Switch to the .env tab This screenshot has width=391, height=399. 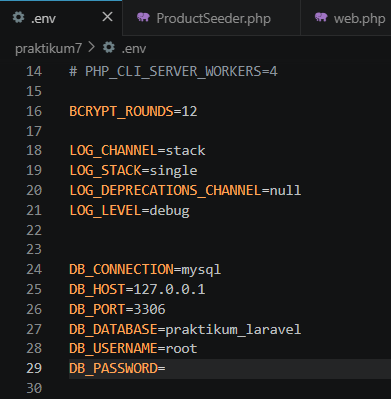(x=61, y=18)
